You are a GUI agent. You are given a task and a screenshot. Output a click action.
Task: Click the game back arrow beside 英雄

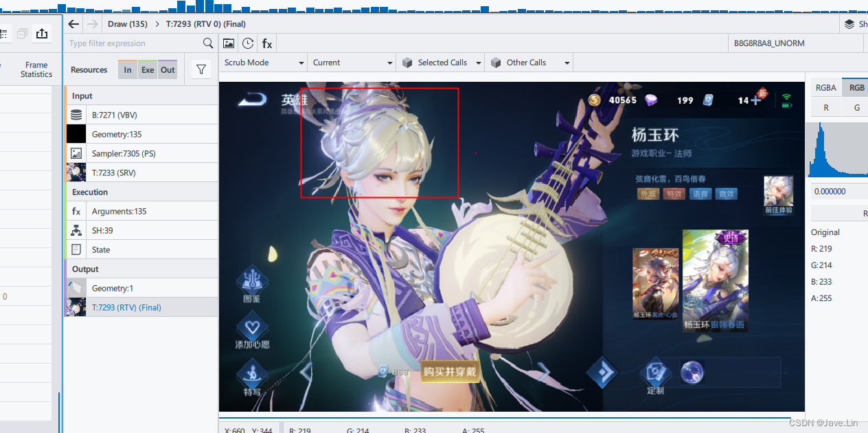pos(253,100)
